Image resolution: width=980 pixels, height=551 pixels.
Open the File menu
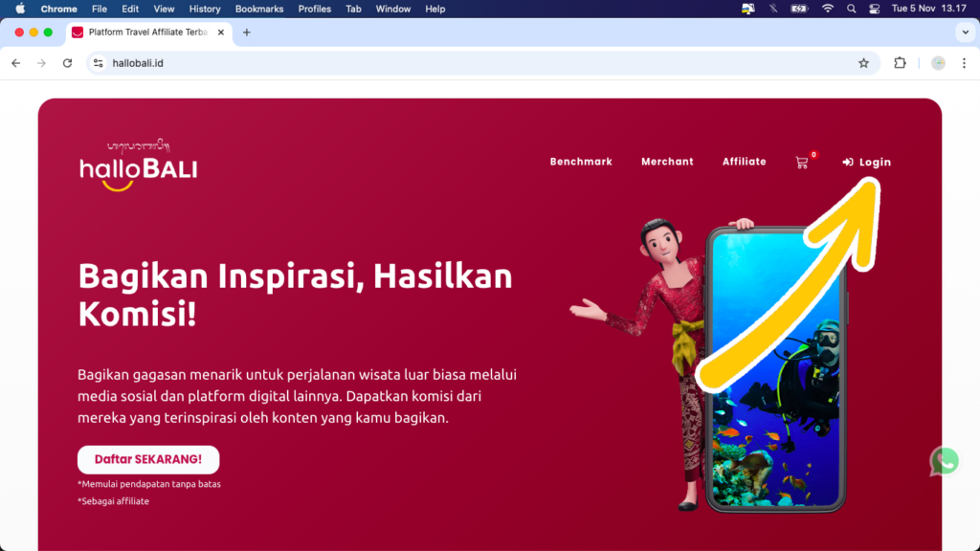pos(100,9)
